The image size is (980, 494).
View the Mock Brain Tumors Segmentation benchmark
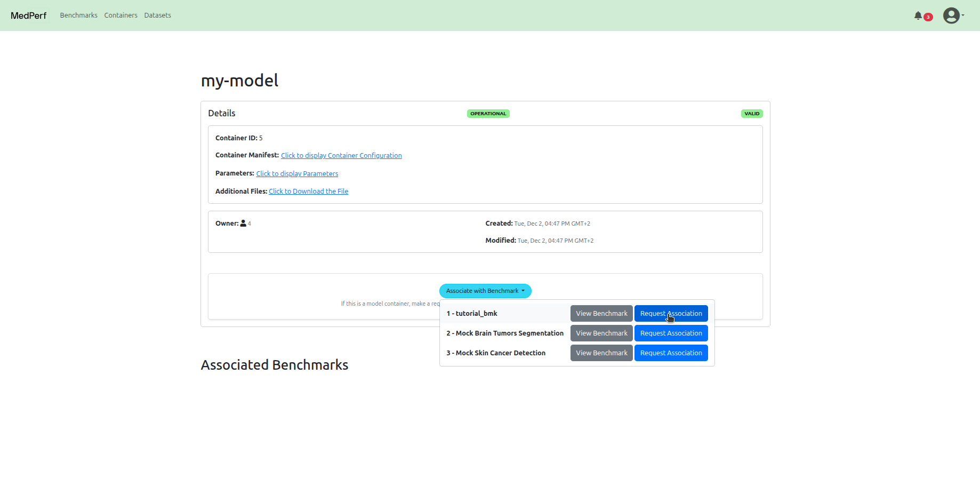[x=601, y=333]
